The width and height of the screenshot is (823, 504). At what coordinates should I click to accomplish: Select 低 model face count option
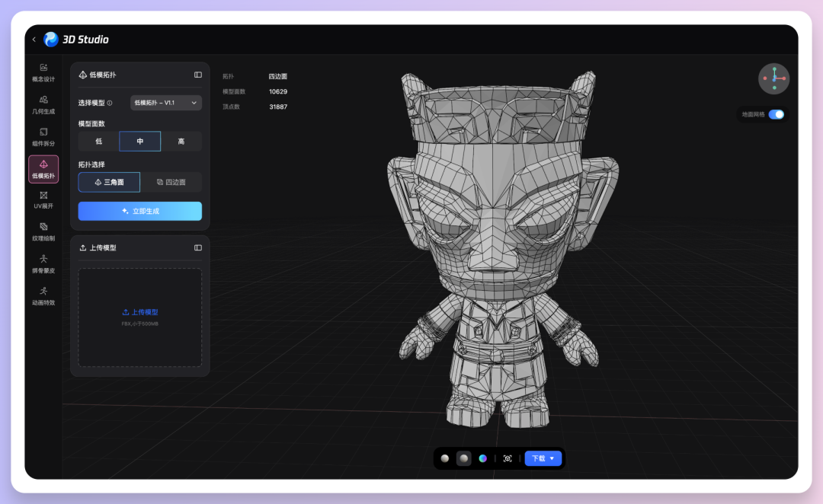pyautogui.click(x=98, y=142)
